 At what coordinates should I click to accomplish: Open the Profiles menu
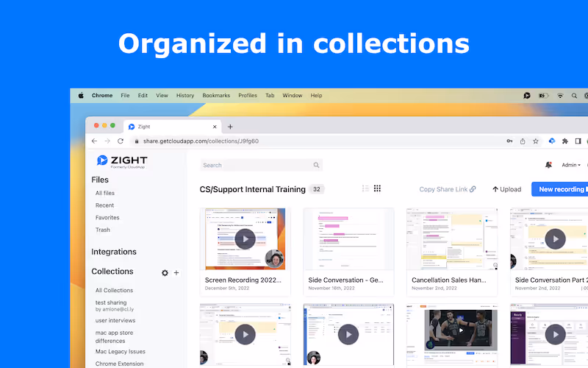(248, 96)
